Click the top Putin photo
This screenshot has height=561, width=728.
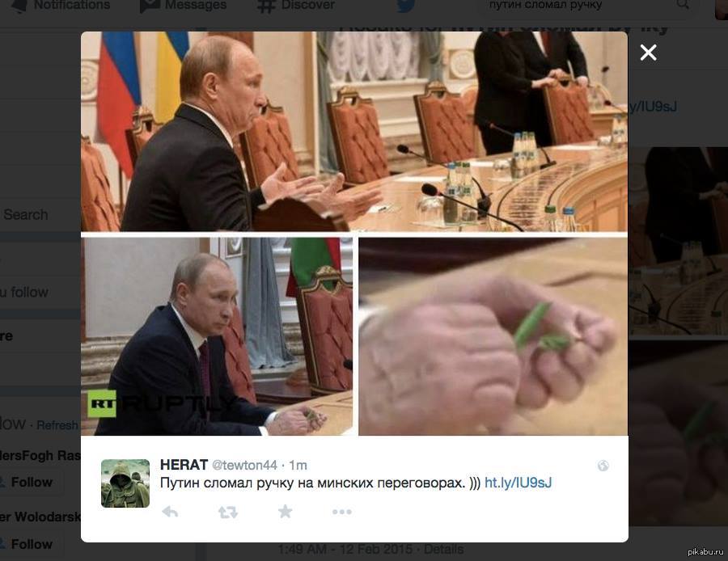click(x=354, y=131)
